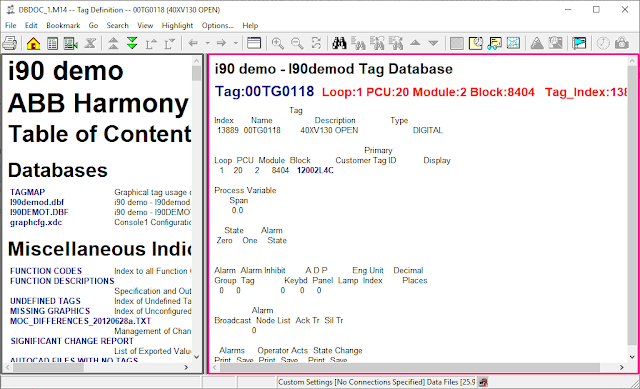Click the Zoom In magnifier icon

[x=278, y=43]
